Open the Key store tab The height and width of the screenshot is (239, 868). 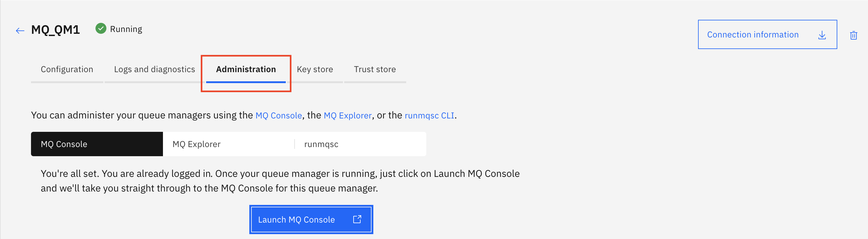point(315,69)
